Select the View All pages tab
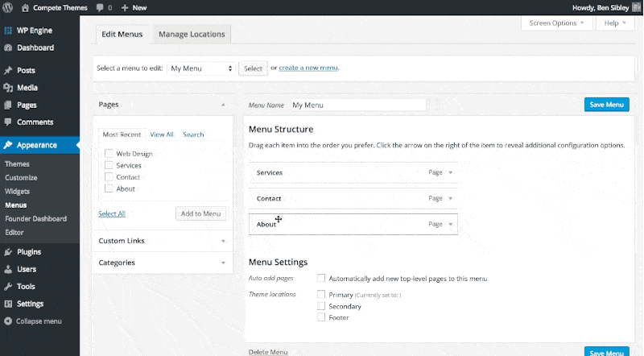 tap(162, 135)
